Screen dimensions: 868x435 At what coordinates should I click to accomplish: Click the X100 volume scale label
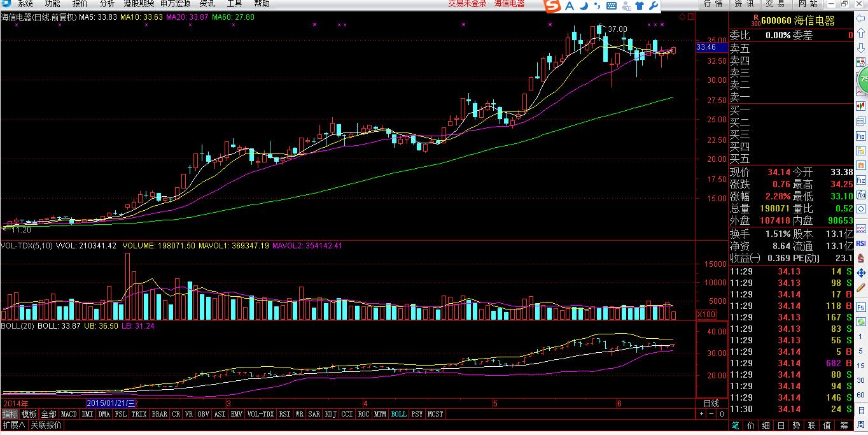706,315
